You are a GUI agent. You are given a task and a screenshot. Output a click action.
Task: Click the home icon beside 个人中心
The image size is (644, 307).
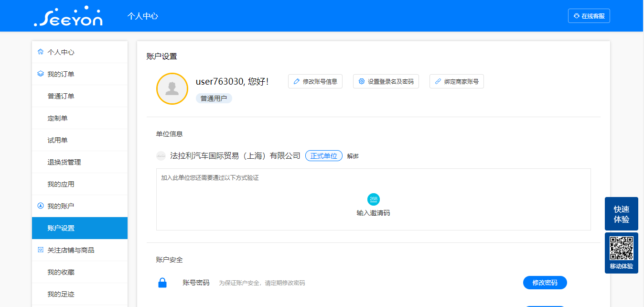pyautogui.click(x=41, y=52)
